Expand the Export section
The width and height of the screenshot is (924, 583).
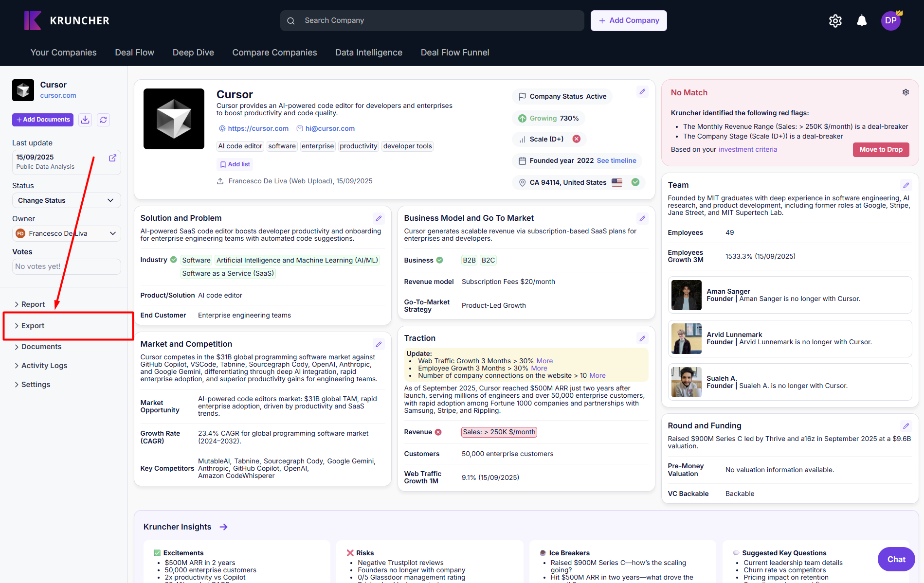[x=30, y=326]
